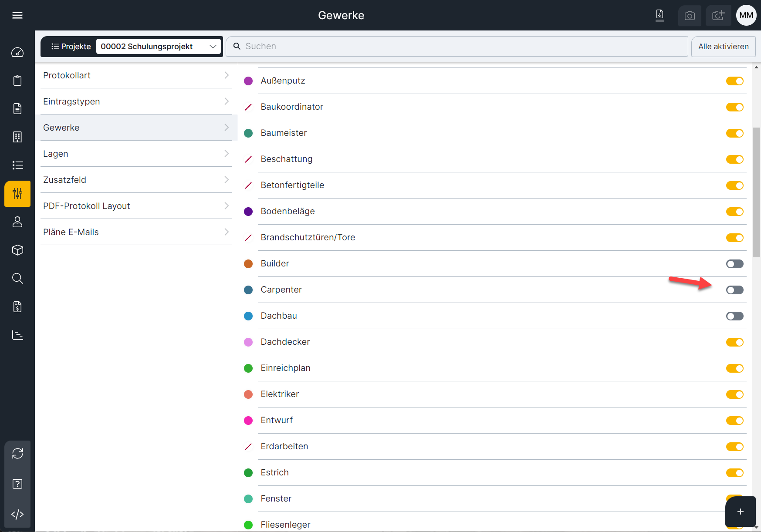Disable the Dachdecker toggle
This screenshot has height=532, width=761.
pyautogui.click(x=735, y=342)
